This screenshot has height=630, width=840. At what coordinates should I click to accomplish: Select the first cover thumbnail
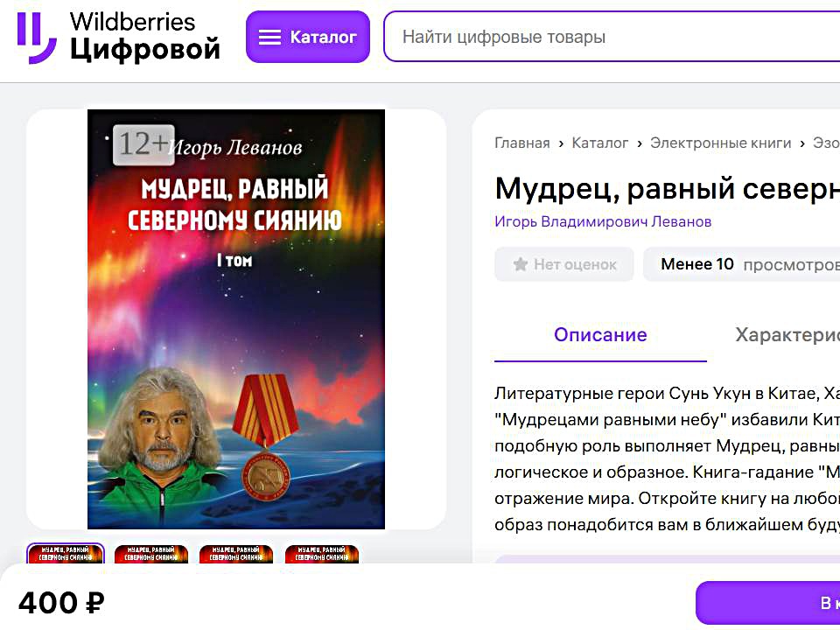click(66, 553)
